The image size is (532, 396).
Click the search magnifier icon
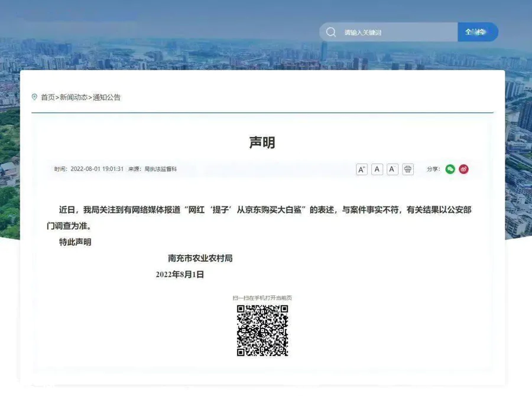[x=331, y=33]
